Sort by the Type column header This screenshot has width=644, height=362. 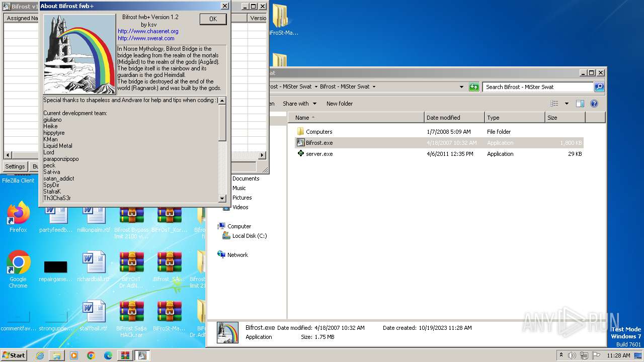coord(515,118)
